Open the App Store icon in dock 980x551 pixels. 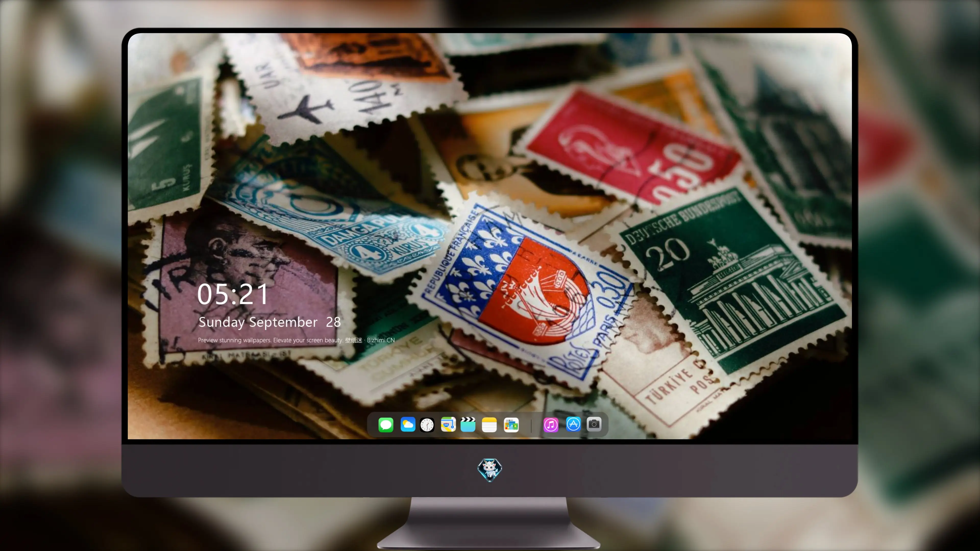[x=573, y=424]
